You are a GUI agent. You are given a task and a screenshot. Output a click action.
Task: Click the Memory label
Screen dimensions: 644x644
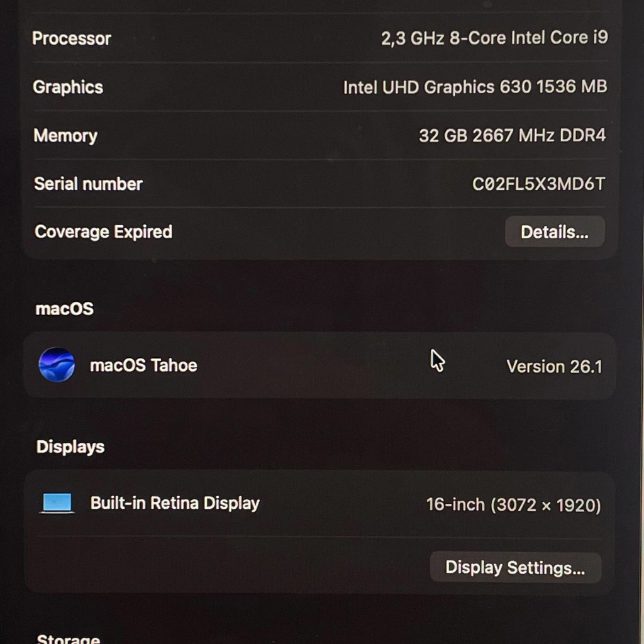point(65,136)
